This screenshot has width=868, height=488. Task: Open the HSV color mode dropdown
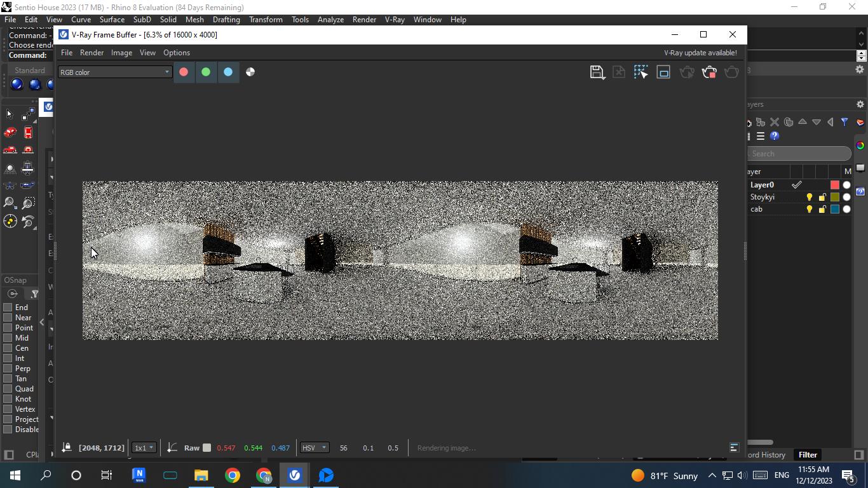click(x=315, y=448)
